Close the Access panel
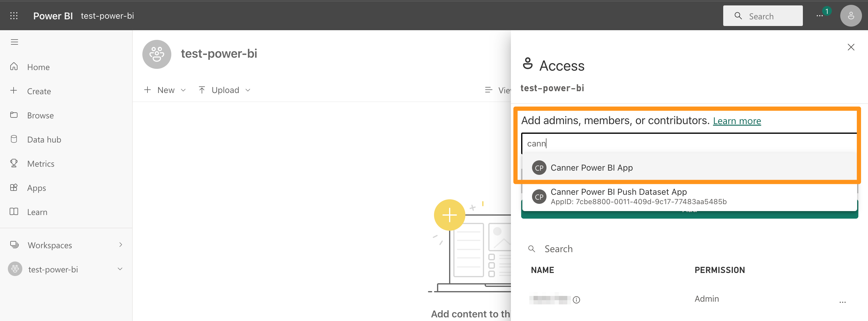This screenshot has height=321, width=868. point(851,47)
